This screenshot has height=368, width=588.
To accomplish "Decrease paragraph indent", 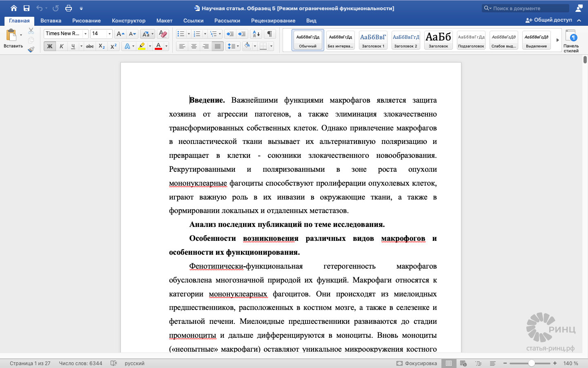I will (x=230, y=34).
